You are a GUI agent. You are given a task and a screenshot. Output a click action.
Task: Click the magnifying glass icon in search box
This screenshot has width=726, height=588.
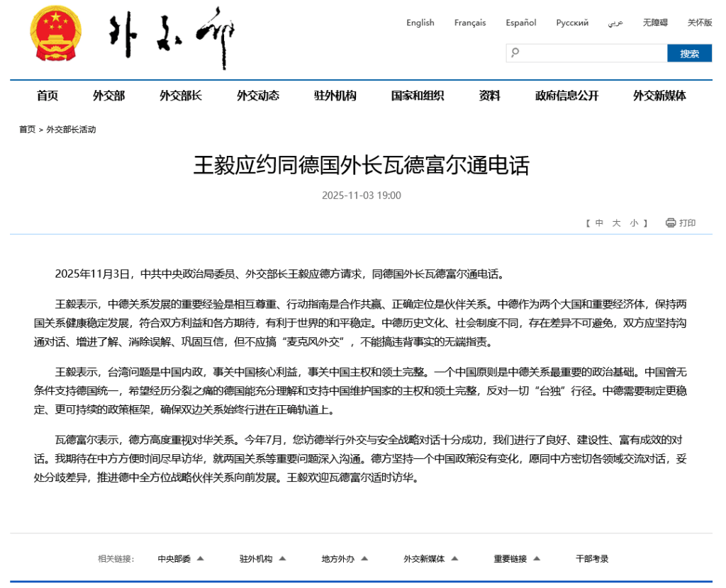pos(515,52)
